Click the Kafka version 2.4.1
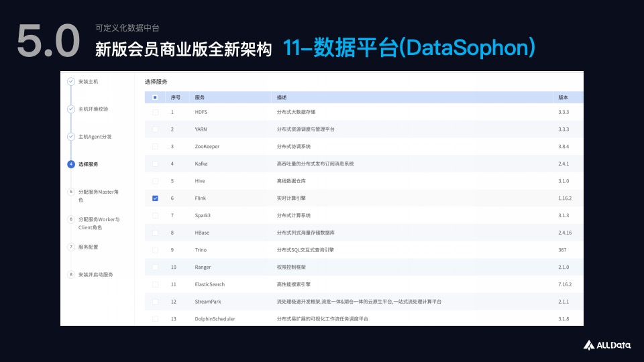This screenshot has height=362, width=644. tap(563, 164)
